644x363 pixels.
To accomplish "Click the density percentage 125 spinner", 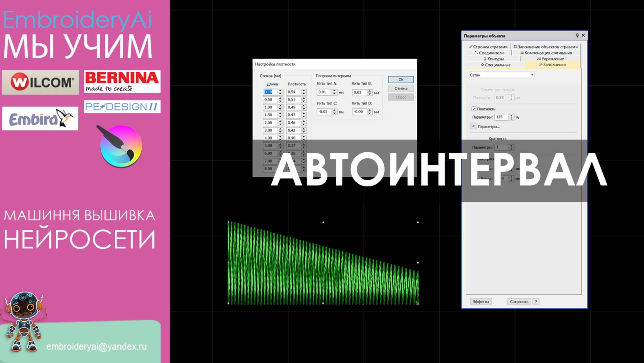I will (x=511, y=117).
